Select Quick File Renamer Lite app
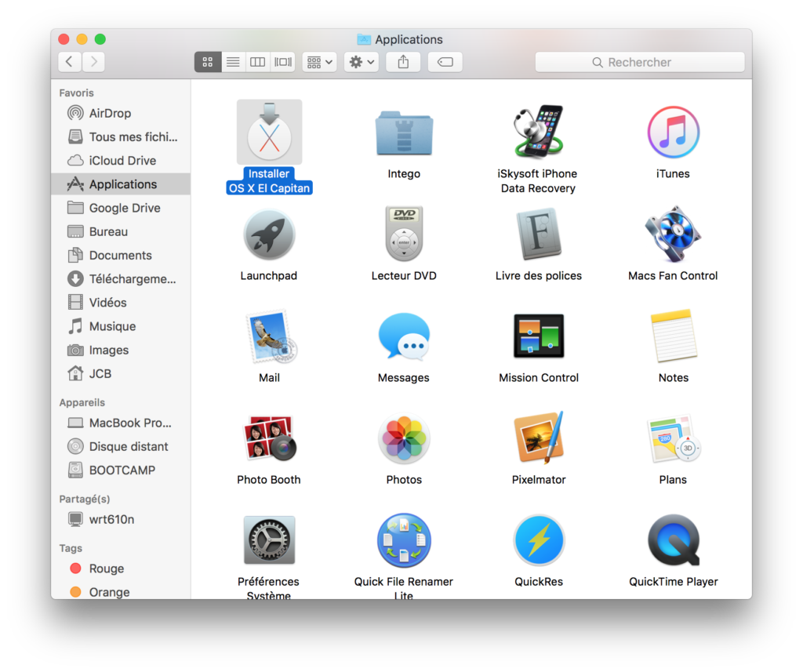The height and width of the screenshot is (672, 803). (404, 539)
